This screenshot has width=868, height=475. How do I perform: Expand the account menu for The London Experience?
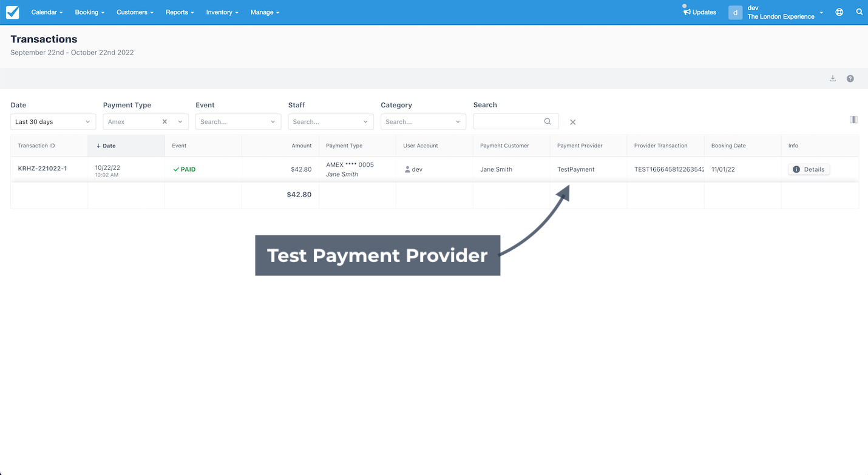click(x=821, y=12)
